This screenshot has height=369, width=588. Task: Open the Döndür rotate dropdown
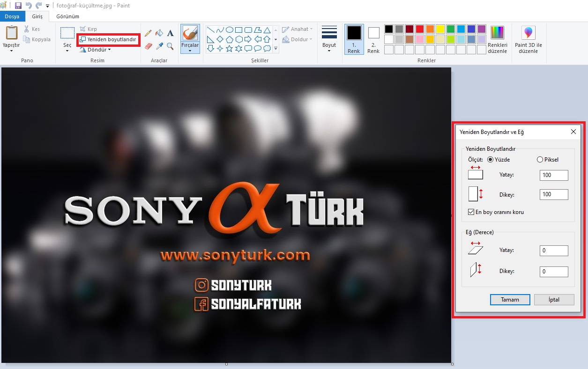click(95, 49)
